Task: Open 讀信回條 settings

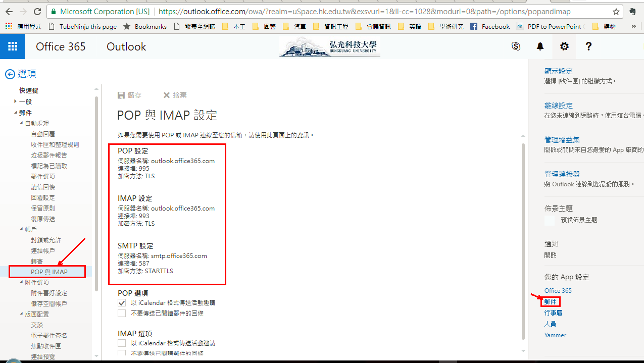Action: click(x=43, y=187)
